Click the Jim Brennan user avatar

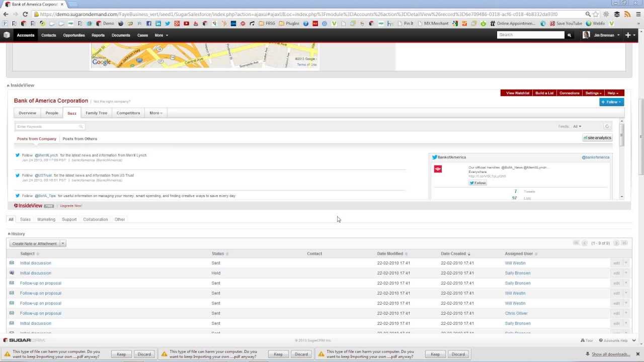pos(586,35)
